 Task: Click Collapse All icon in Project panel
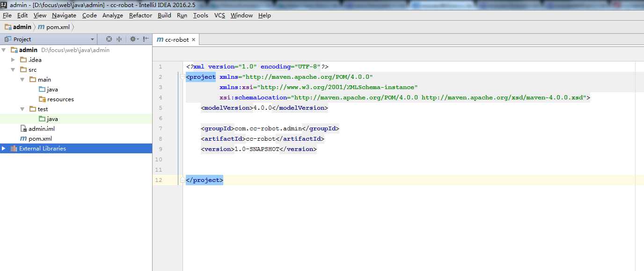(x=119, y=39)
